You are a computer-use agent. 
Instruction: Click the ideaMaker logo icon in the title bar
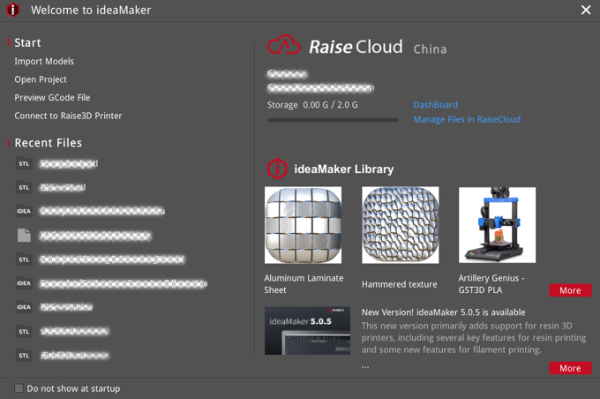[13, 10]
